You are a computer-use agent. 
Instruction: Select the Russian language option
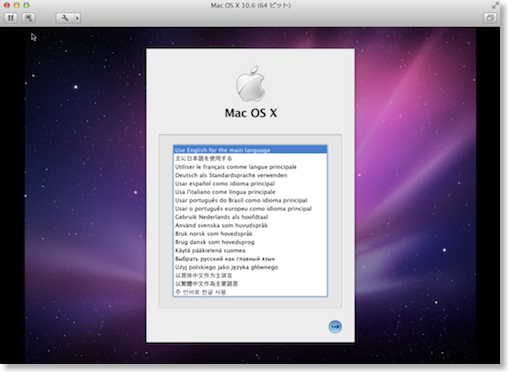pyautogui.click(x=250, y=258)
